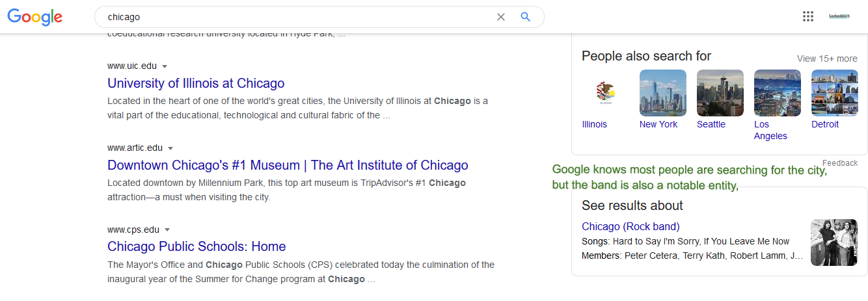The height and width of the screenshot is (301, 868).
Task: Open the Google apps grid
Action: [808, 17]
